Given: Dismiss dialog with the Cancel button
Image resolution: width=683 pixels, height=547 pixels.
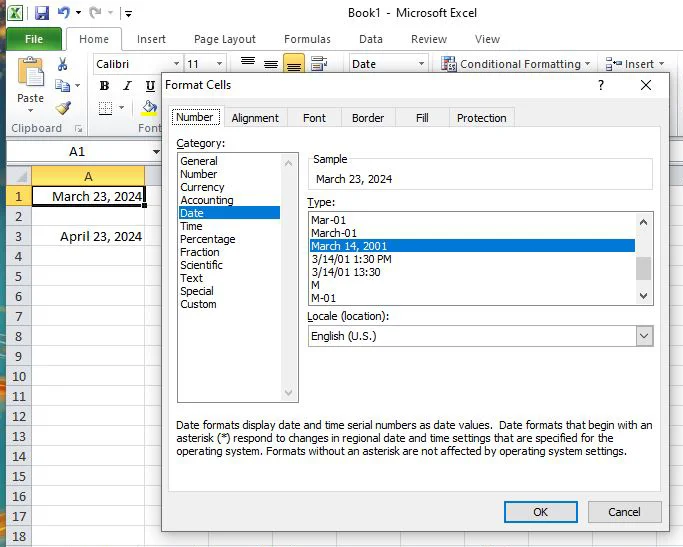Looking at the screenshot, I should click(x=624, y=512).
